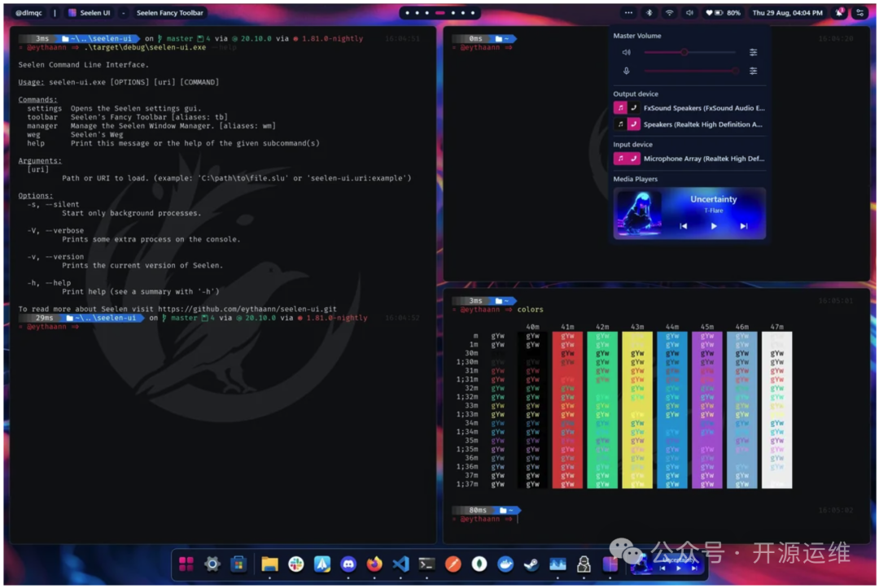Open the notifications bell in the toolbar

click(839, 12)
